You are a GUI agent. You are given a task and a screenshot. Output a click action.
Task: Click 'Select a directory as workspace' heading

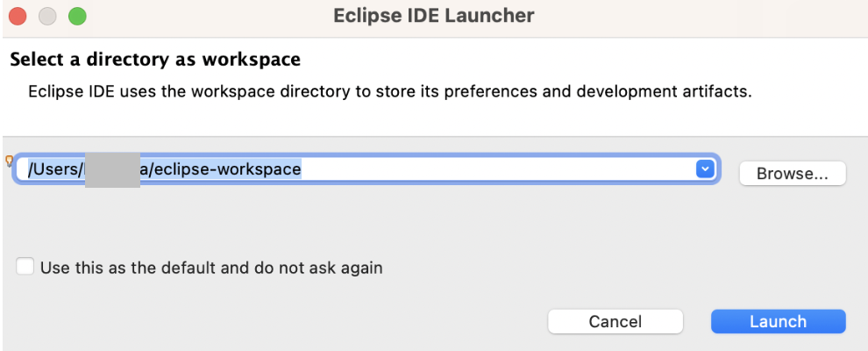pyautogui.click(x=155, y=60)
